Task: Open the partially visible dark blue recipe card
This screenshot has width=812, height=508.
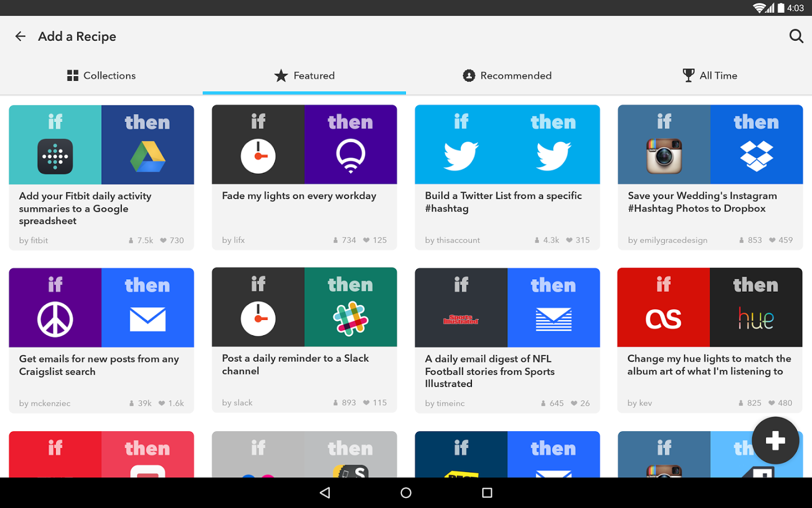Action: (507, 454)
